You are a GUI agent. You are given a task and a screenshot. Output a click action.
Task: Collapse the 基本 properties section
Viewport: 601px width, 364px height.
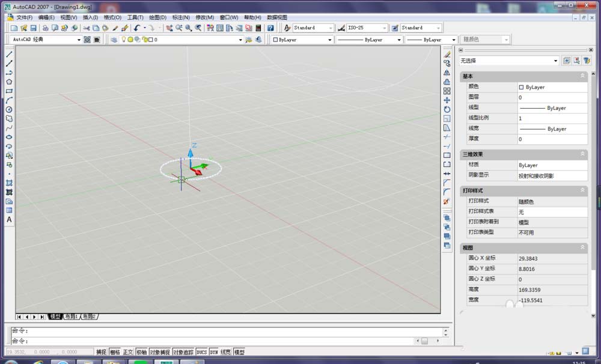click(582, 76)
